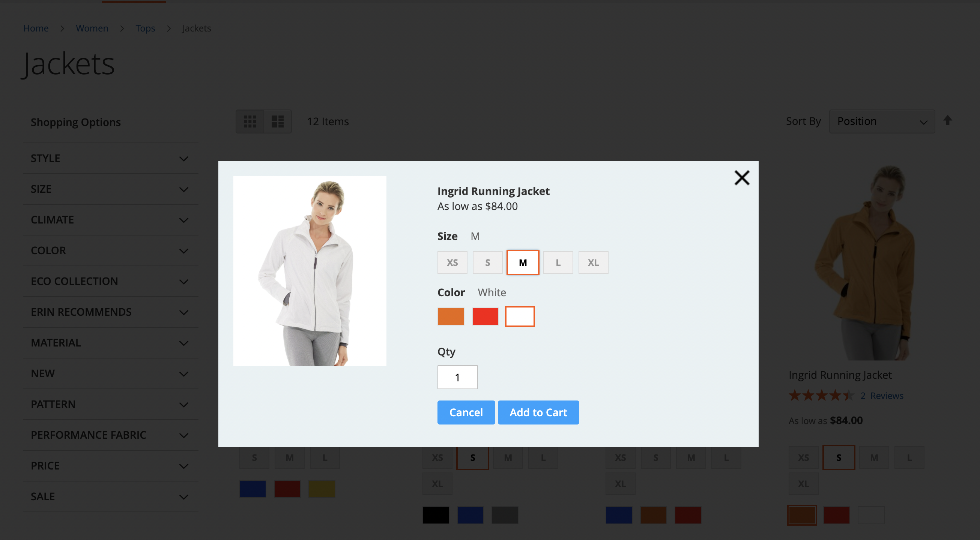Expand the PRICE filter section
This screenshot has width=980, height=540.
(110, 465)
